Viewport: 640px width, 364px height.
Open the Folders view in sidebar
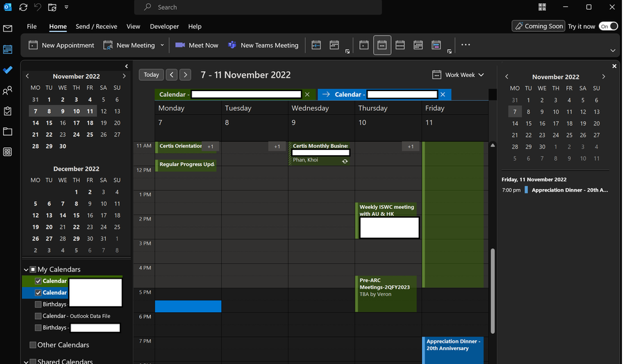pyautogui.click(x=7, y=131)
